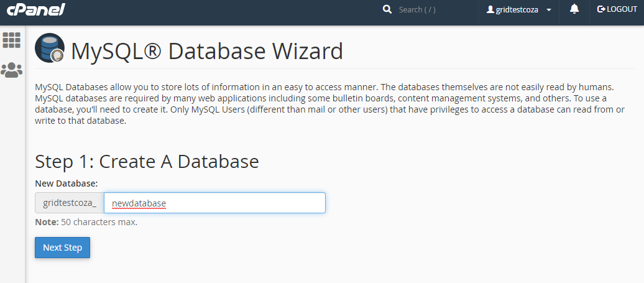
Task: Click the gridtestcoza_ prefix label
Action: (70, 203)
